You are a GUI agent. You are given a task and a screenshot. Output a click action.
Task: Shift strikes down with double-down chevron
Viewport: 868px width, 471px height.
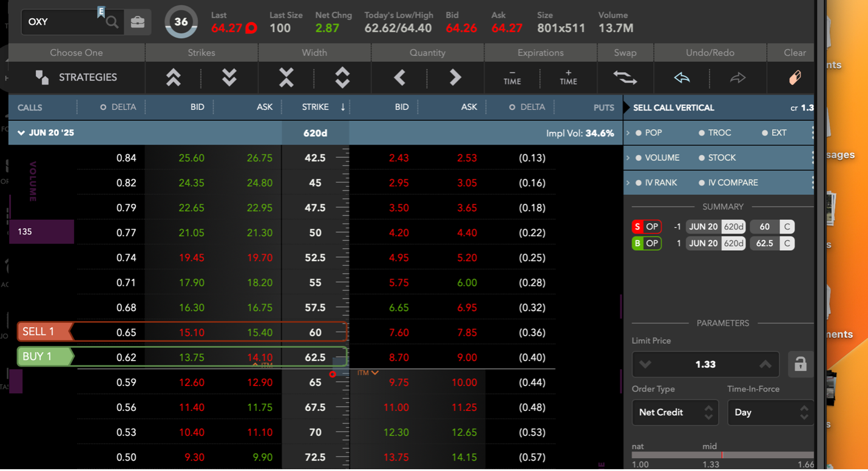point(229,78)
